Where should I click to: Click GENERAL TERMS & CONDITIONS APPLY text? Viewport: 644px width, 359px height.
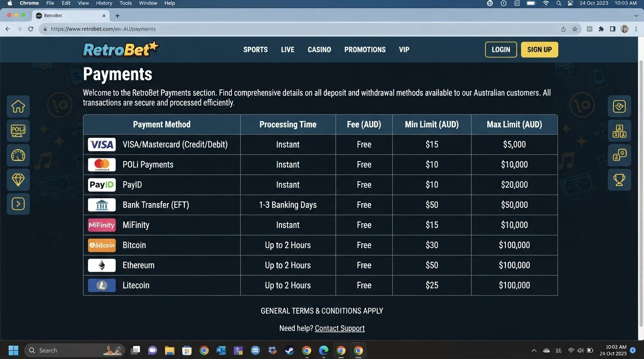click(322, 311)
